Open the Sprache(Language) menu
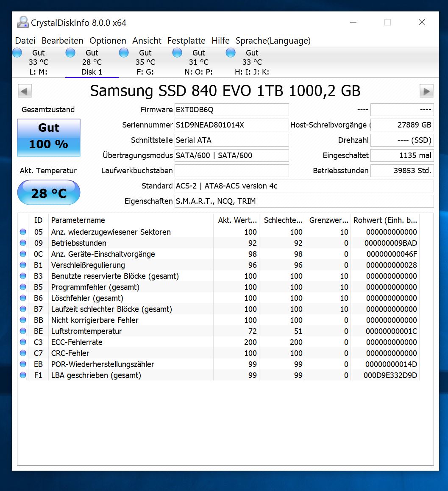This screenshot has width=448, height=491. tap(273, 41)
